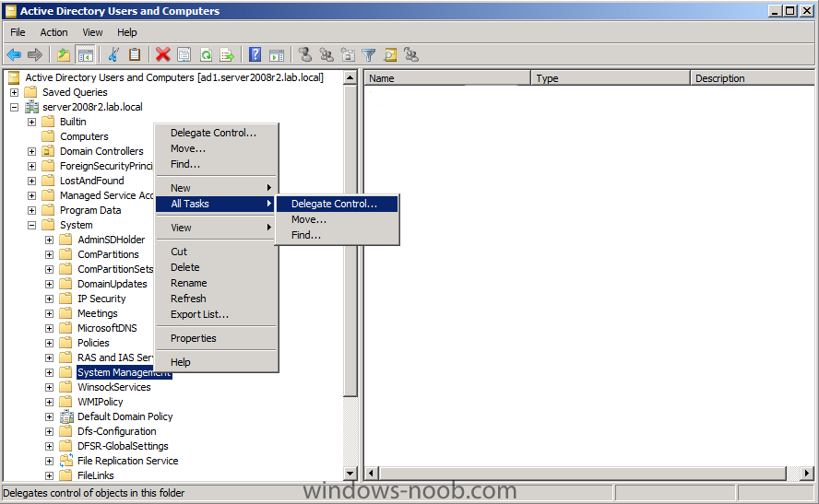Go up one level with folder icon
The image size is (819, 504).
[x=64, y=54]
